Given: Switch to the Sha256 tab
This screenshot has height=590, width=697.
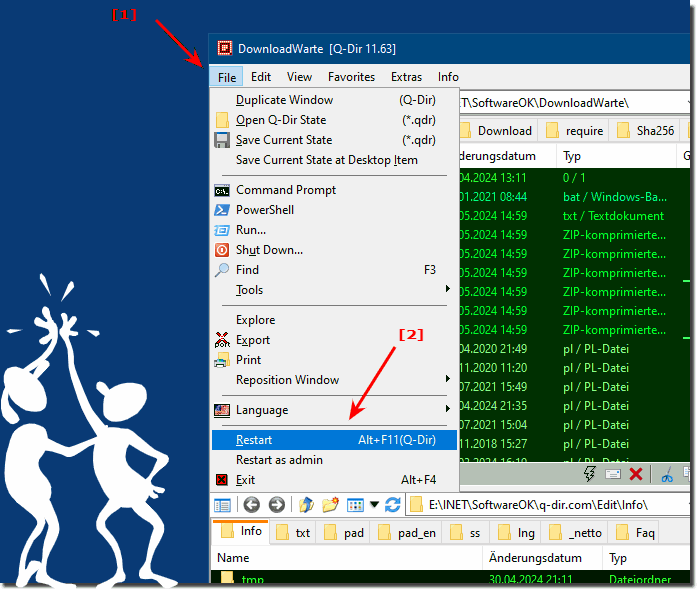Looking at the screenshot, I should (645, 131).
